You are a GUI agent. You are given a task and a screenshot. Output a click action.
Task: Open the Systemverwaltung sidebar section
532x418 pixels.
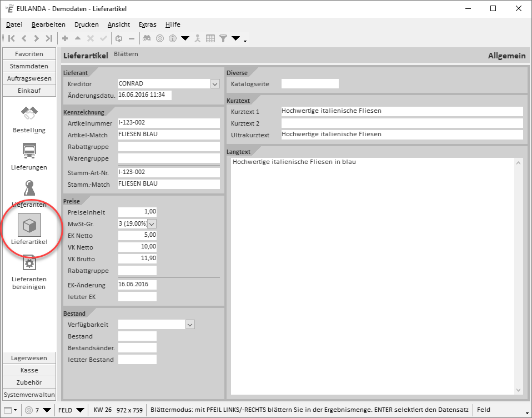pyautogui.click(x=29, y=395)
